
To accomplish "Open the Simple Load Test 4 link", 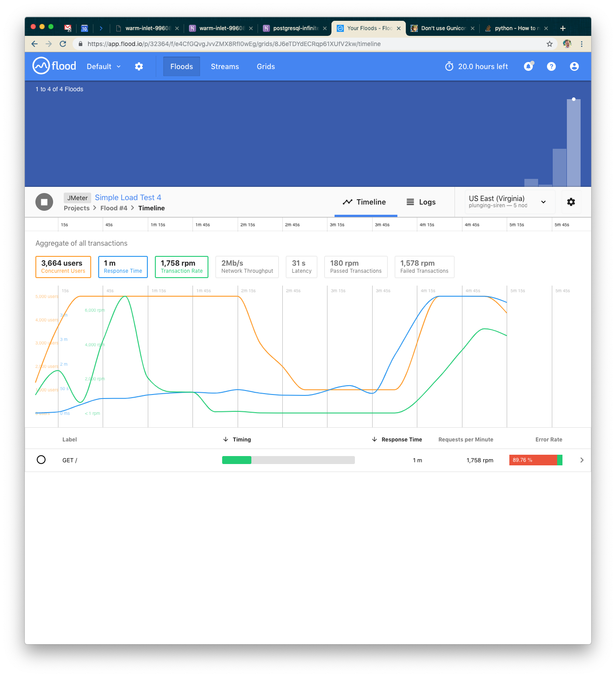I will point(128,197).
